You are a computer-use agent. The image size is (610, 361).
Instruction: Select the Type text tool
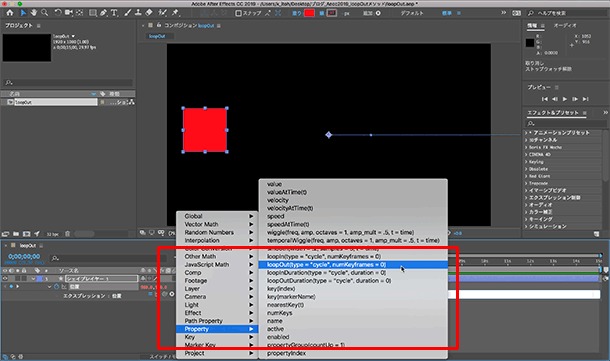[x=114, y=13]
